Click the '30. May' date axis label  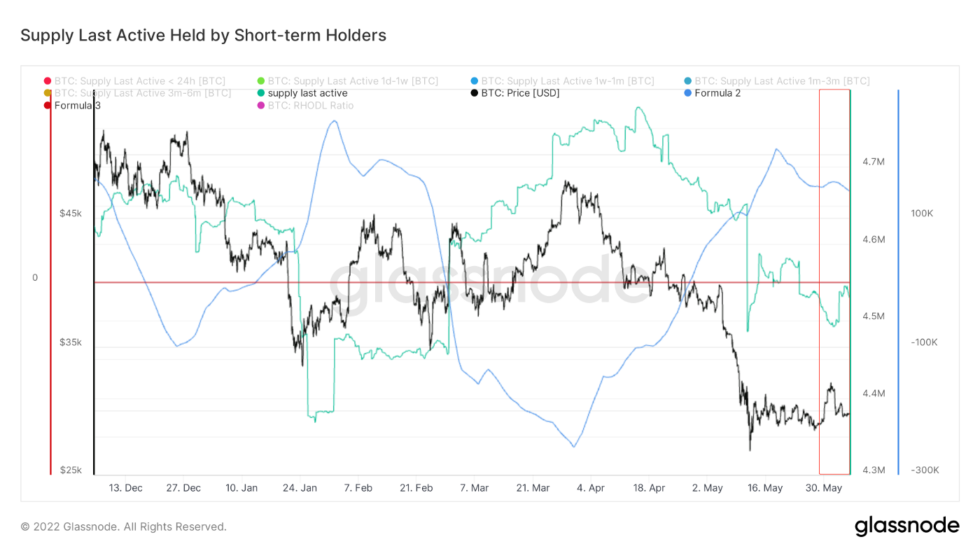pyautogui.click(x=823, y=488)
